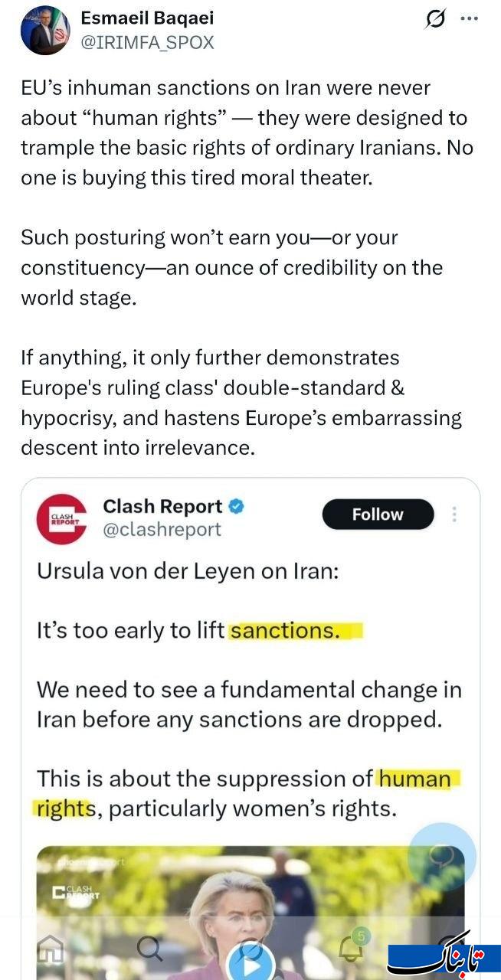Image resolution: width=501 pixels, height=980 pixels.
Task: Play the Ursula von der Leyen video
Action: (250, 960)
